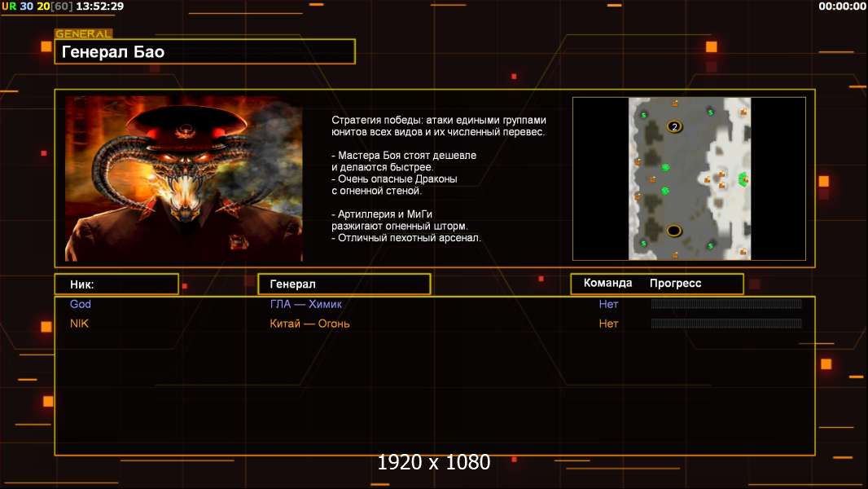This screenshot has height=489, width=868.
Task: Click the 'UR' label in top-left overlay
Action: 9,6
